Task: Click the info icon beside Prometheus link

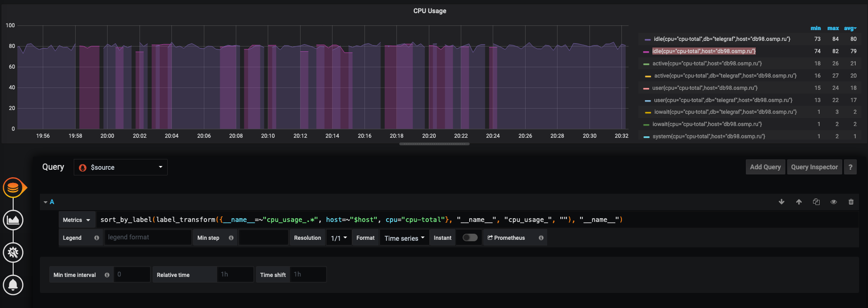Action: pos(541,238)
